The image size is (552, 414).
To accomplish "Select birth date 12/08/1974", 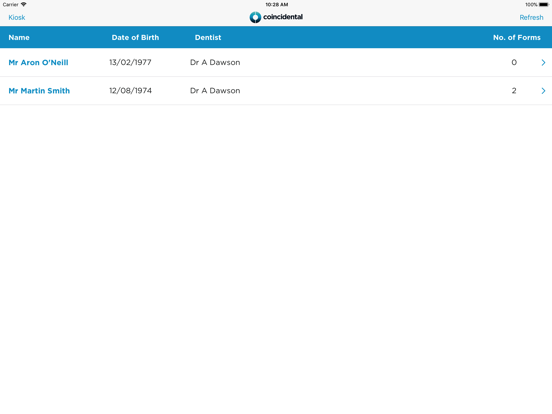I will (x=130, y=90).
